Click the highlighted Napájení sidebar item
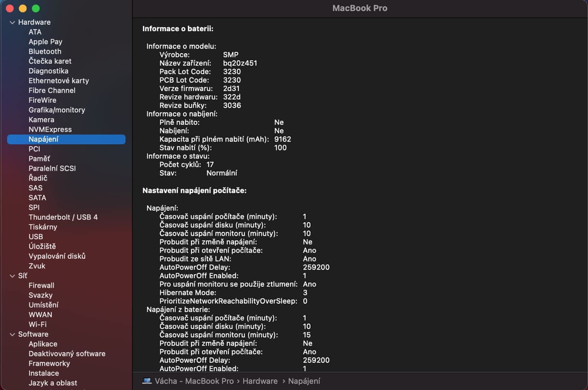Viewport: 588px width, 390px height. (44, 139)
